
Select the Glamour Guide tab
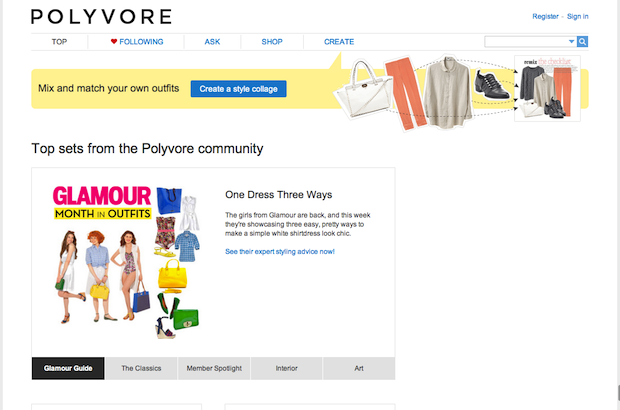68,368
